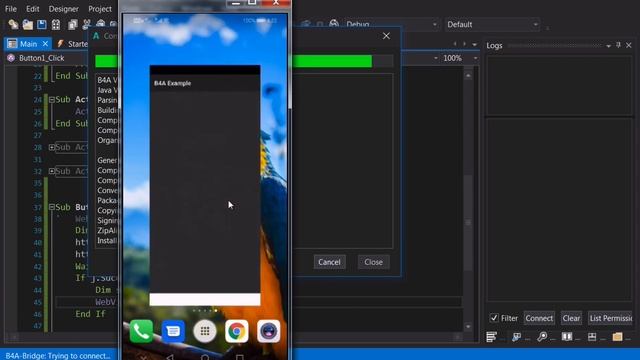This screenshot has height=360, width=640.
Task: Open the tab list dropdown arrow
Action: click(474, 44)
